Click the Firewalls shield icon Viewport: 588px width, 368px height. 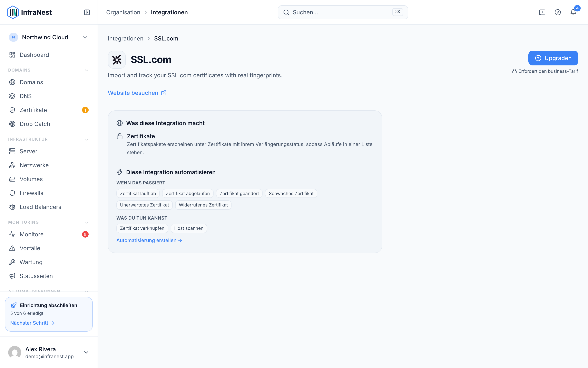[12, 193]
